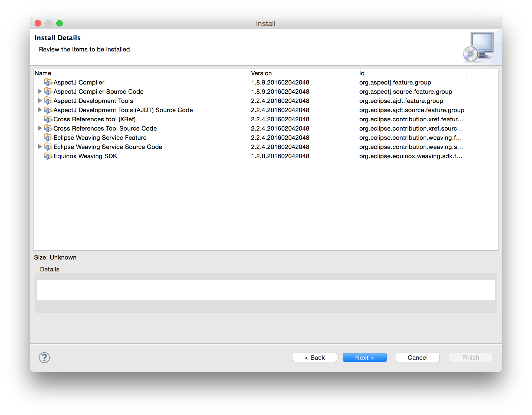The width and height of the screenshot is (532, 415).
Task: Expand AspectJ Development Tools (AJDT) Source Code
Action: [40, 110]
